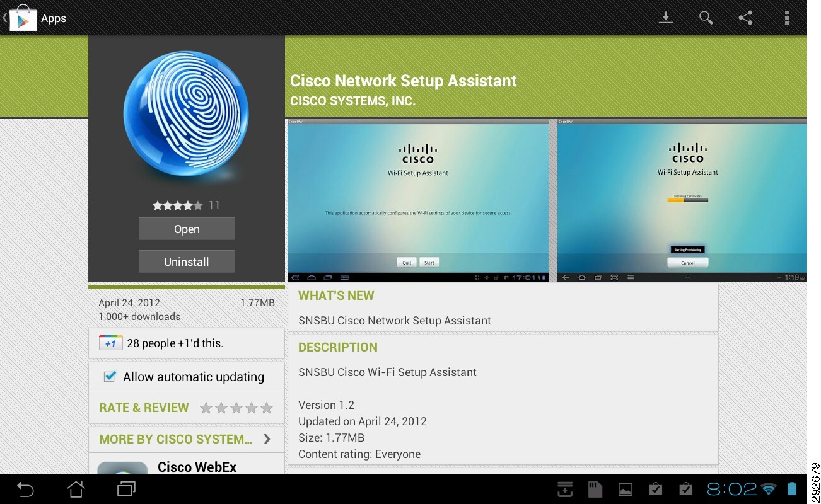
Task: Rate the app with the fifth star
Action: pyautogui.click(x=267, y=408)
